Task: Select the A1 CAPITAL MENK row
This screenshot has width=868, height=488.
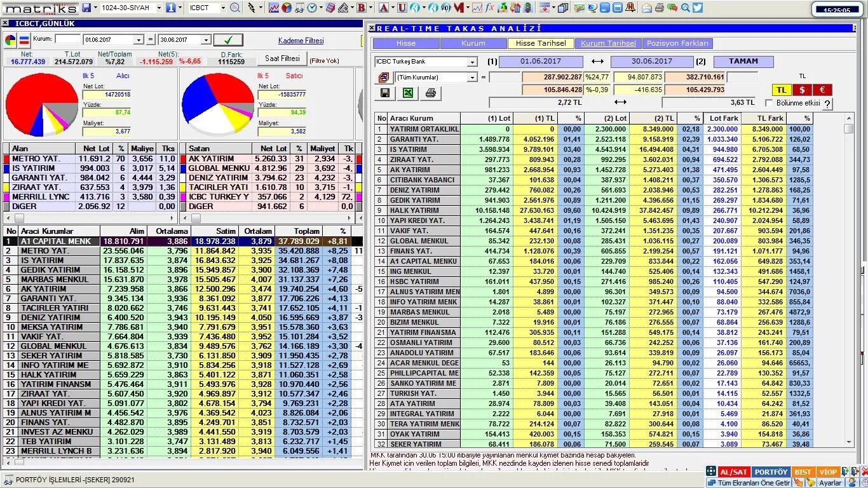Action: pyautogui.click(x=183, y=241)
